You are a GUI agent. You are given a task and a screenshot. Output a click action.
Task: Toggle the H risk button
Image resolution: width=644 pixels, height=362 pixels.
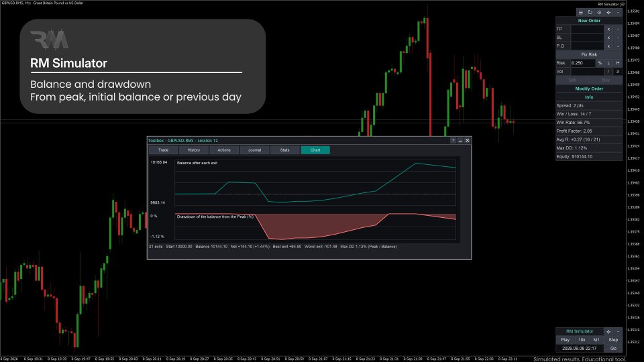[x=618, y=63]
